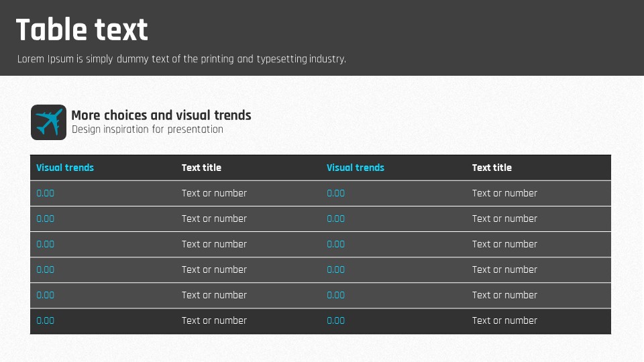This screenshot has width=644, height=362.
Task: Select the "Table text" slide title
Action: coord(81,30)
